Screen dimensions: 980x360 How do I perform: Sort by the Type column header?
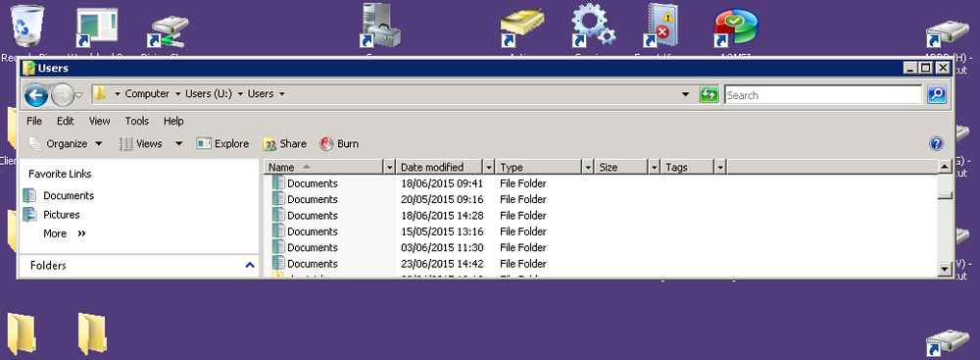[539, 167]
